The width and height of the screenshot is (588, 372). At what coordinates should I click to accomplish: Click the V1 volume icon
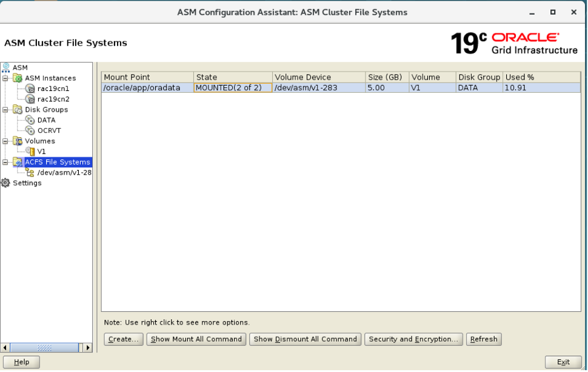click(x=30, y=151)
